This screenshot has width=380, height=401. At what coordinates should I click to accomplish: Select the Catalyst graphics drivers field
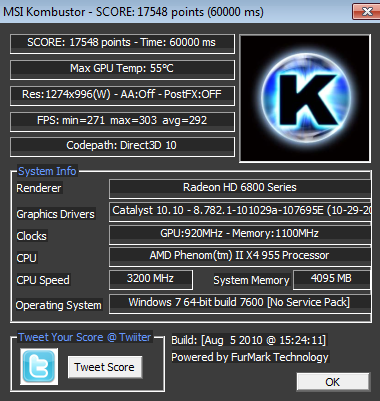(x=240, y=212)
